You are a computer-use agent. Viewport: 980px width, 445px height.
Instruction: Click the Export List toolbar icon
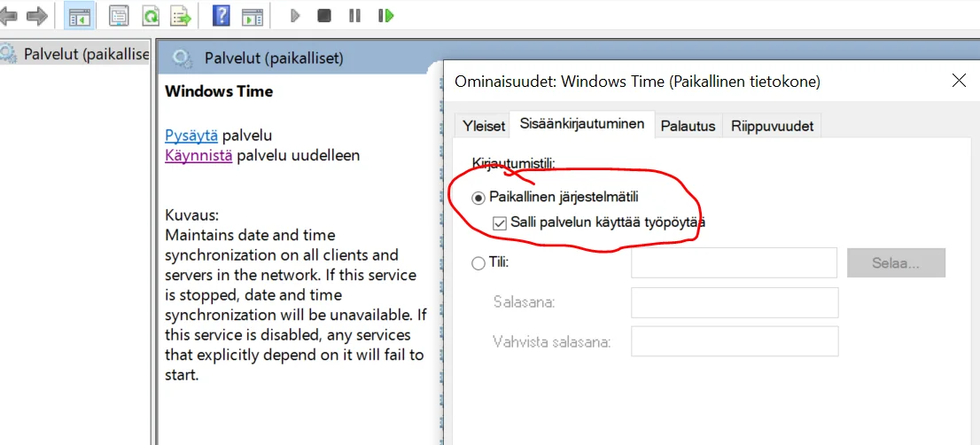[181, 15]
